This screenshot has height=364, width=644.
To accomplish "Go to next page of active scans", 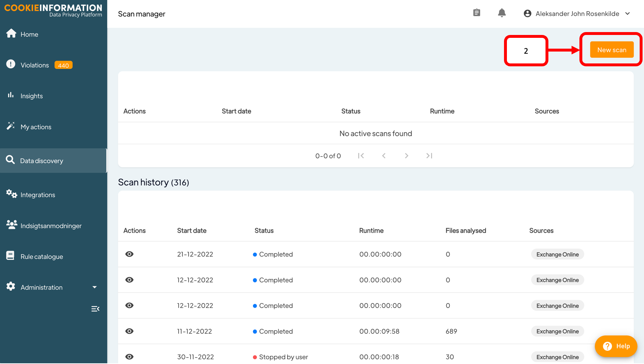I will [x=406, y=156].
